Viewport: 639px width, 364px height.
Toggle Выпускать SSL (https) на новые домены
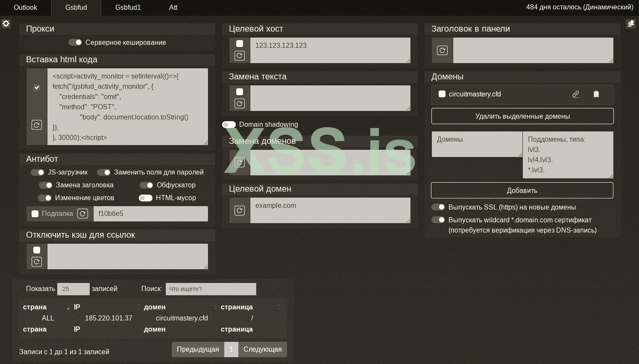click(438, 207)
